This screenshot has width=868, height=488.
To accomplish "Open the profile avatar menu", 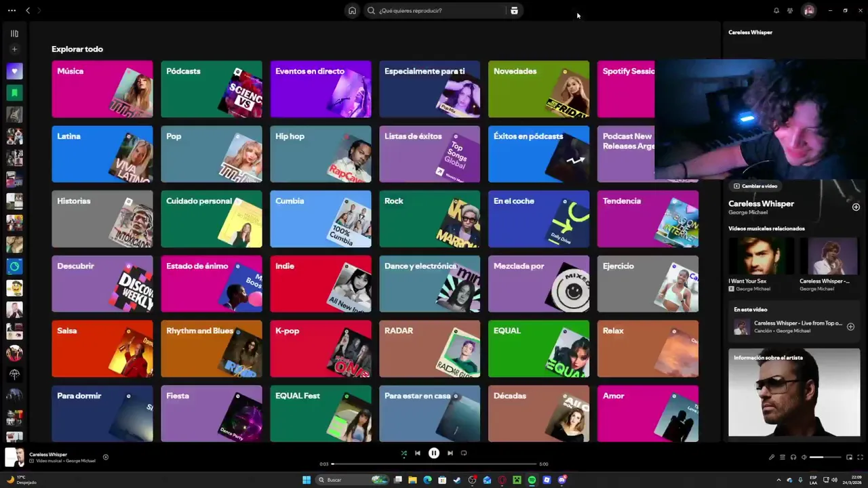I will click(808, 11).
